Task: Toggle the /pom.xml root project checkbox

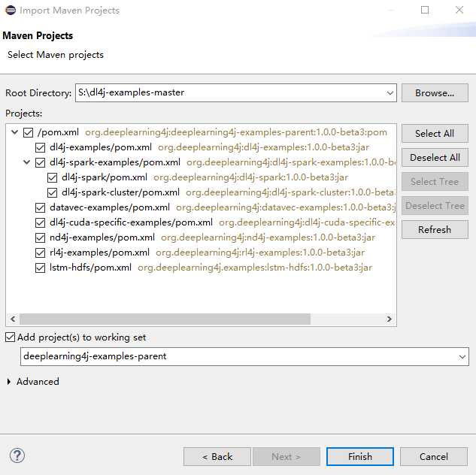Action: pyautogui.click(x=29, y=132)
